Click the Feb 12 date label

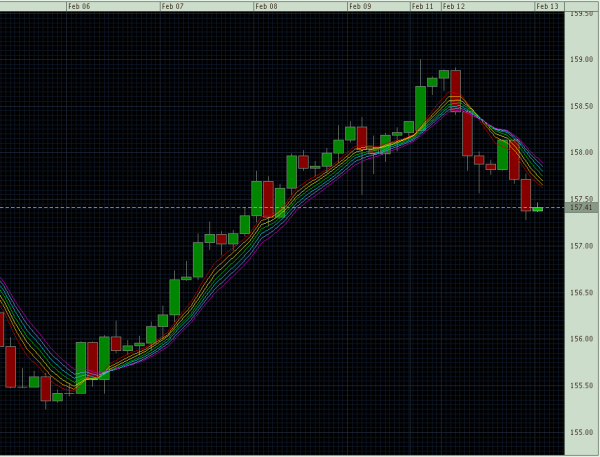pos(454,7)
